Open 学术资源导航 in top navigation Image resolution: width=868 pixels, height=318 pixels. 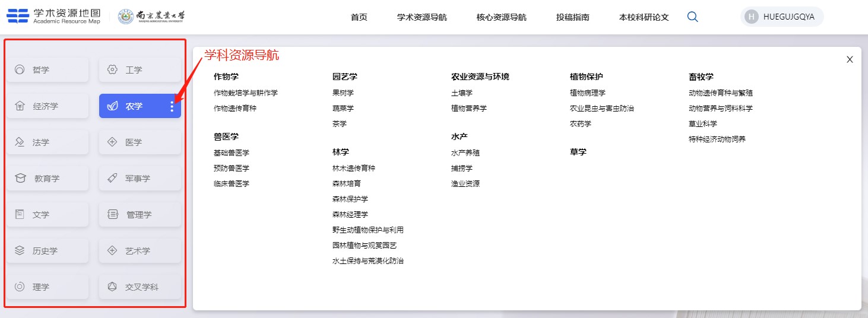(x=422, y=17)
